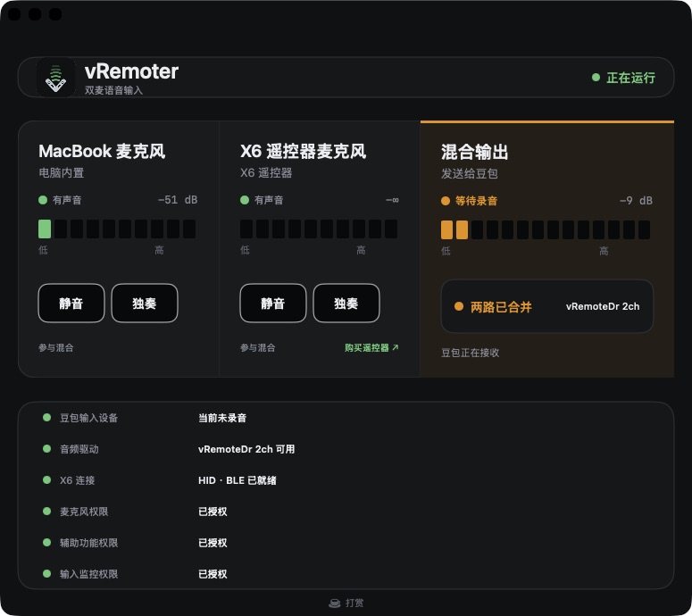Open the 购买遥控器 link
This screenshot has height=616, width=692.
pyautogui.click(x=371, y=347)
